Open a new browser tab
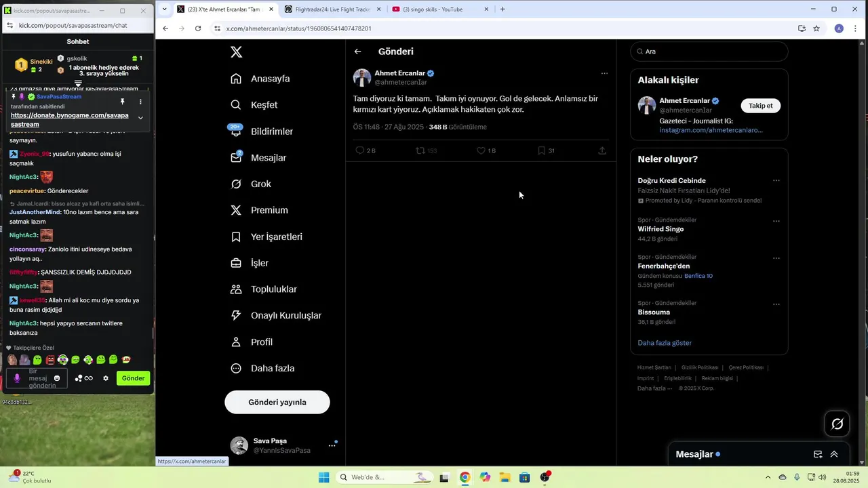Image resolution: width=868 pixels, height=488 pixels. [502, 9]
